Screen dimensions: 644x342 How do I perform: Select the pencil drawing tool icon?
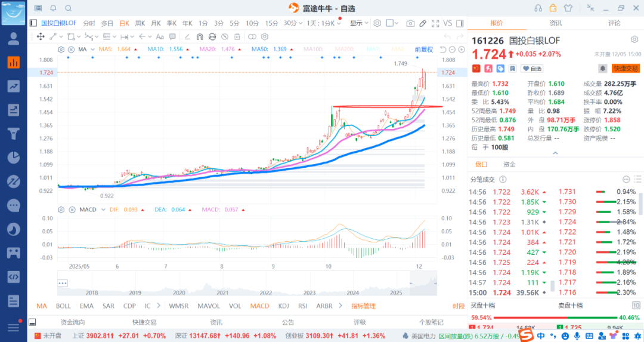click(423, 23)
